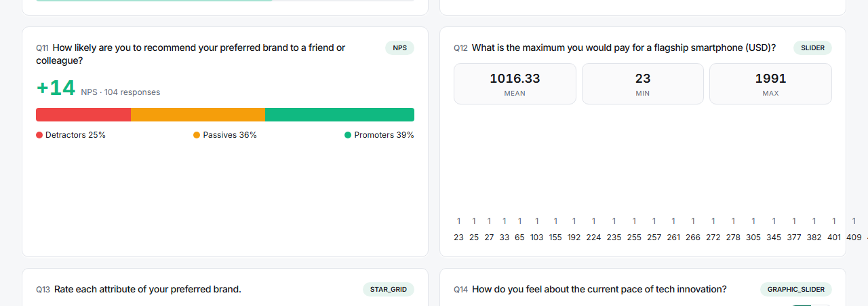This screenshot has width=868, height=306.
Task: Click the +14 NPS score
Action: pyautogui.click(x=56, y=89)
